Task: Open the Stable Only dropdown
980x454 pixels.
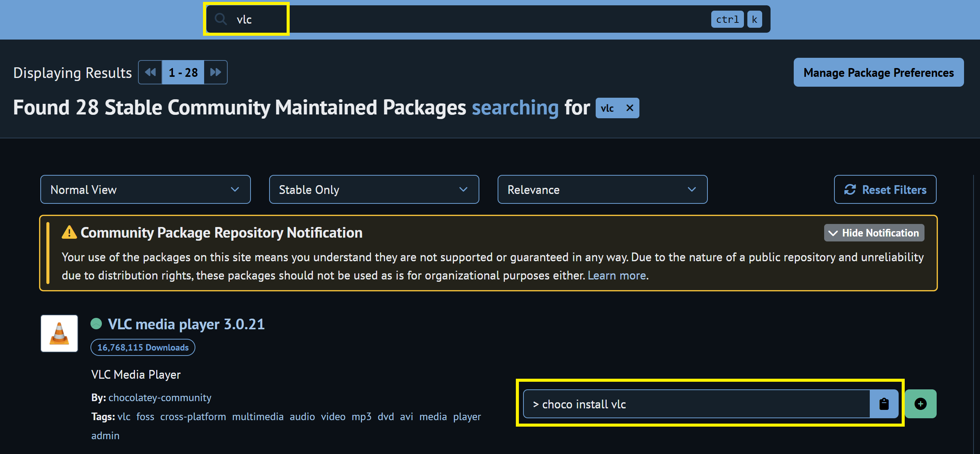Action: (x=374, y=189)
